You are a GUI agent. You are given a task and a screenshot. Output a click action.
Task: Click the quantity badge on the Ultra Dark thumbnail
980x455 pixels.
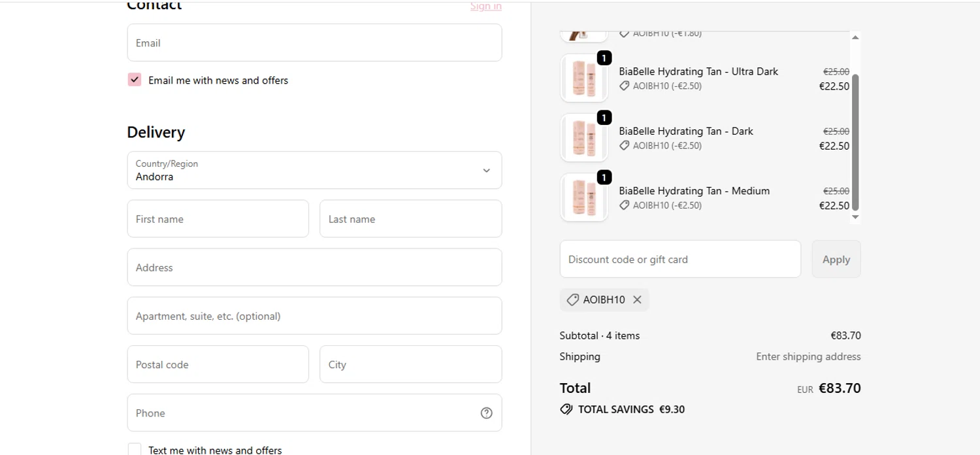[x=604, y=58]
